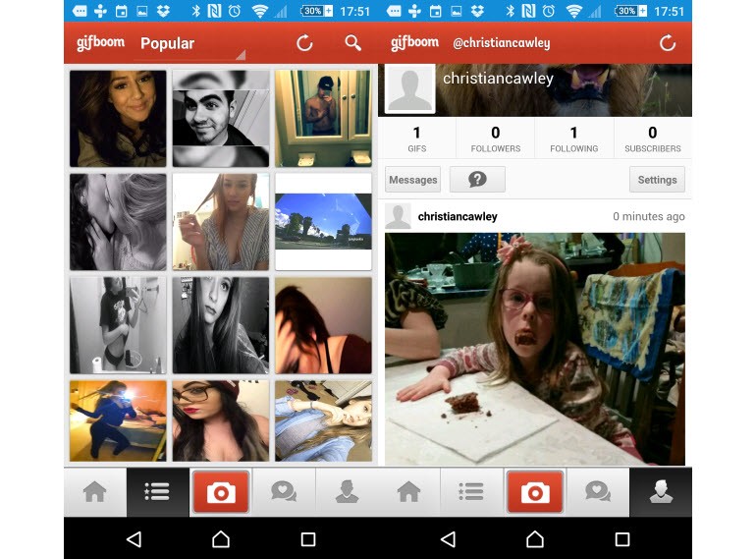View the 0 FOLLOWERS list
The image size is (756, 559).
click(496, 139)
